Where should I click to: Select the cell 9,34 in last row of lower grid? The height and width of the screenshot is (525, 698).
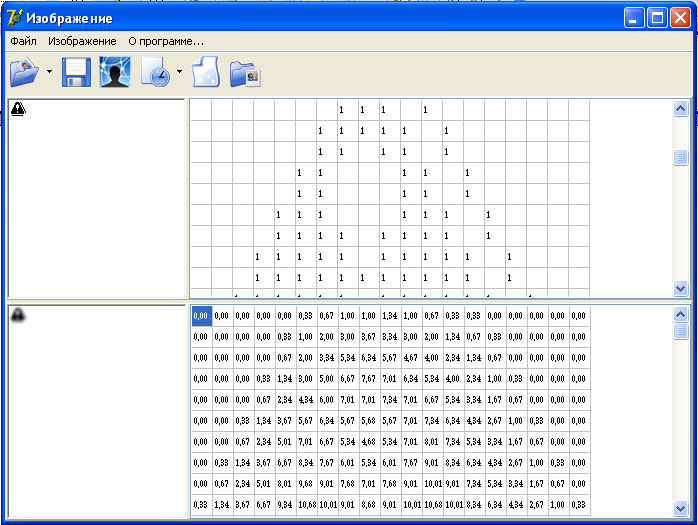pos(286,505)
